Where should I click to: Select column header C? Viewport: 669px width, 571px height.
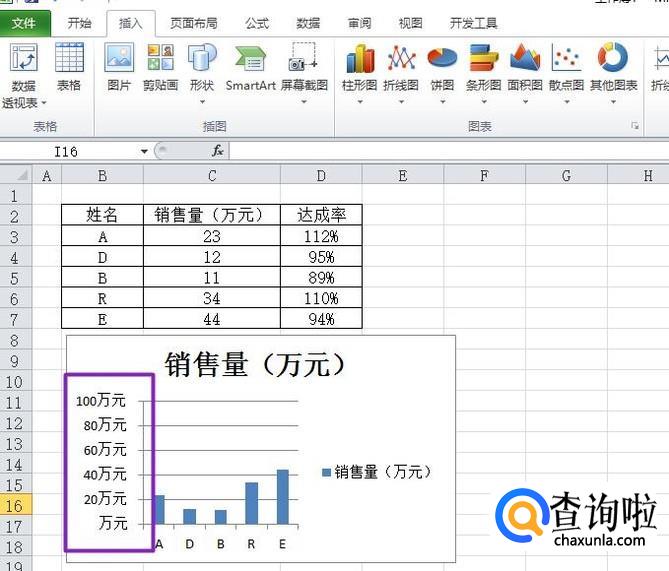(x=212, y=175)
